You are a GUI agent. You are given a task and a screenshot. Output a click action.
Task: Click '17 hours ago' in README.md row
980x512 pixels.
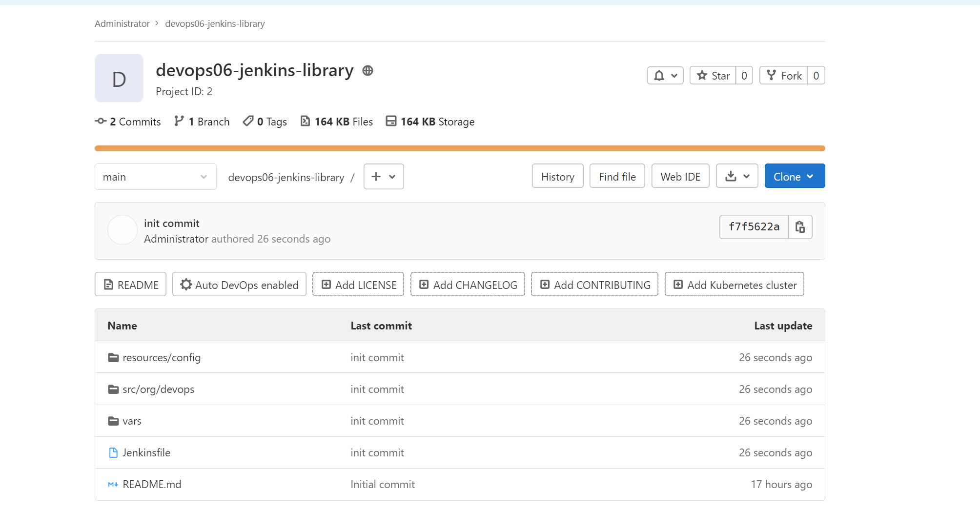(x=781, y=484)
